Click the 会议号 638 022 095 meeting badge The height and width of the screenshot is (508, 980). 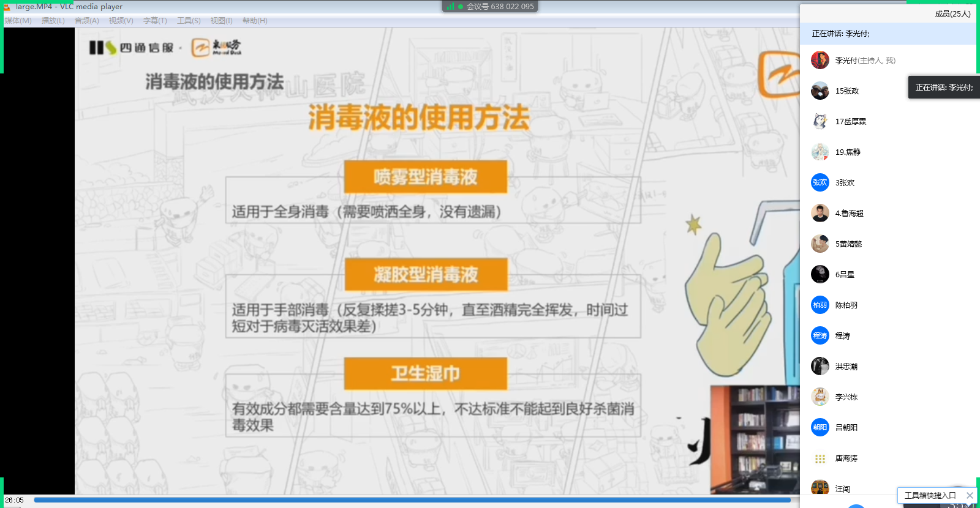490,6
